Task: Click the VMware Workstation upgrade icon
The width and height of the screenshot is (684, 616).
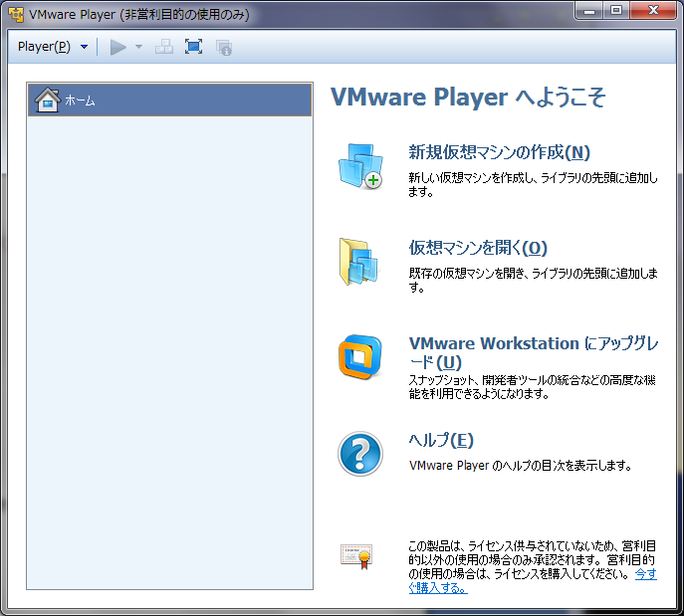Action: 360,357
